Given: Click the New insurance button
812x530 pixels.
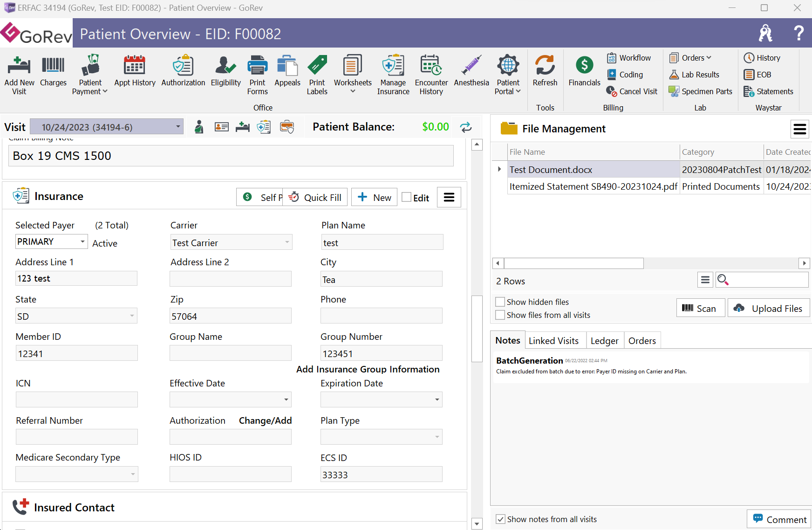Looking at the screenshot, I should point(375,197).
